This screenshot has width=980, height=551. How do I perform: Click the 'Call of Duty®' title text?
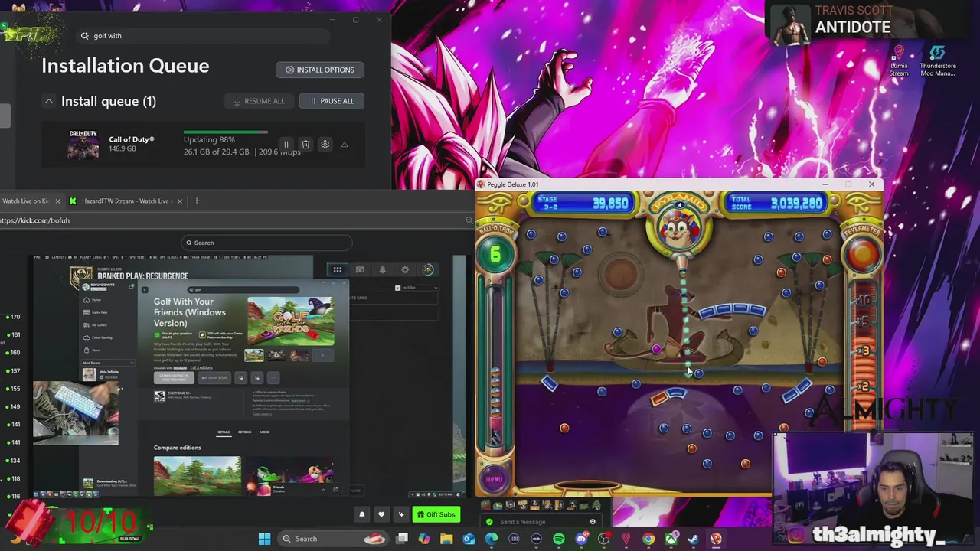pos(132,139)
